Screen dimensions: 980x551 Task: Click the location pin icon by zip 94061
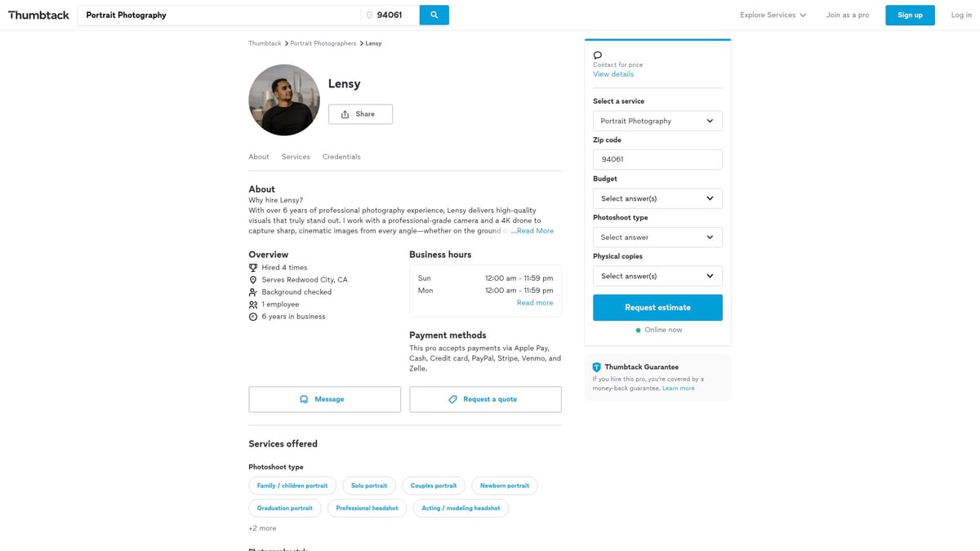pos(369,16)
